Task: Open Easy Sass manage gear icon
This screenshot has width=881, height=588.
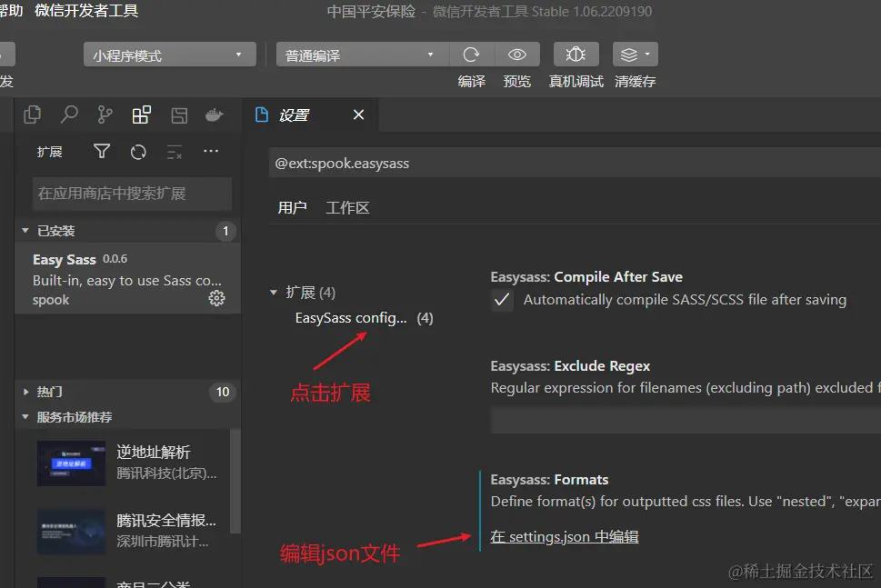Action: coord(217,298)
